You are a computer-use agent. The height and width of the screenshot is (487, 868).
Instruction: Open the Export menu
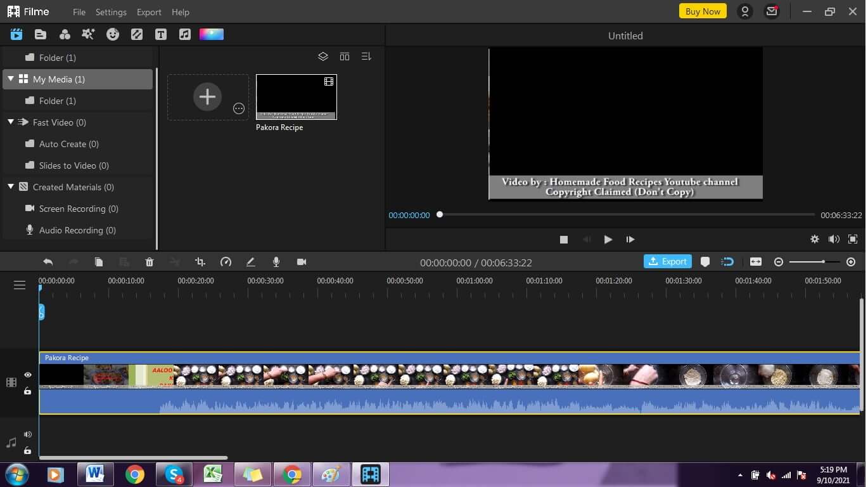click(149, 12)
